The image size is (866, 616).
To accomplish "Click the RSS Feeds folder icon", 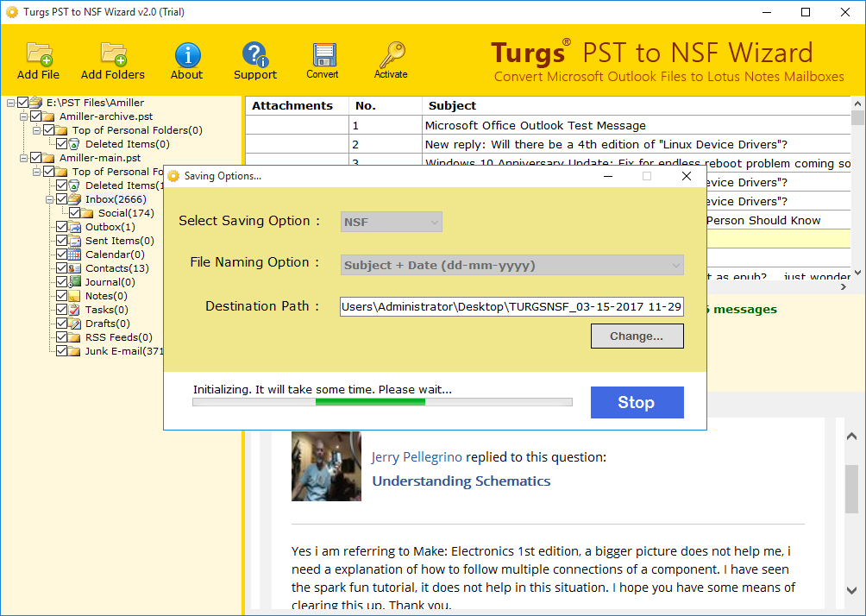I will point(74,337).
